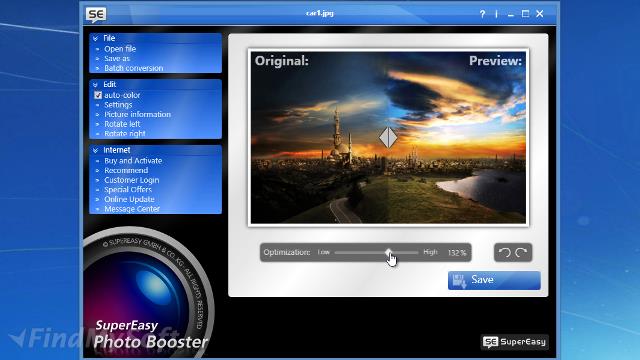Image resolution: width=640 pixels, height=360 pixels.
Task: Select Save as
Action: 117,58
